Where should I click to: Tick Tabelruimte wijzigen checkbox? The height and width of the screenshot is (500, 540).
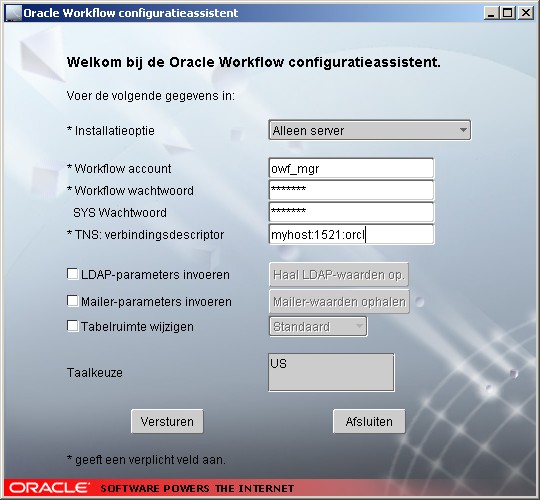click(x=72, y=326)
